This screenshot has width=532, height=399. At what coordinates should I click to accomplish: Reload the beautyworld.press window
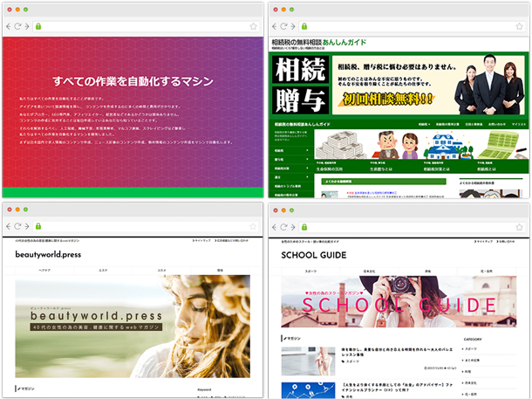coord(17,226)
